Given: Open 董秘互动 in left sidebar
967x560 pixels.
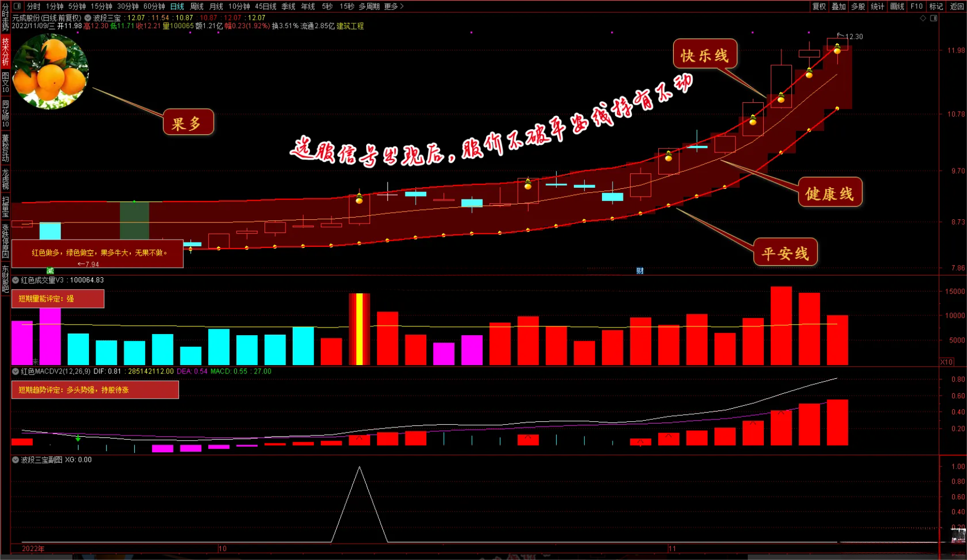Looking at the screenshot, I should coord(5,147).
